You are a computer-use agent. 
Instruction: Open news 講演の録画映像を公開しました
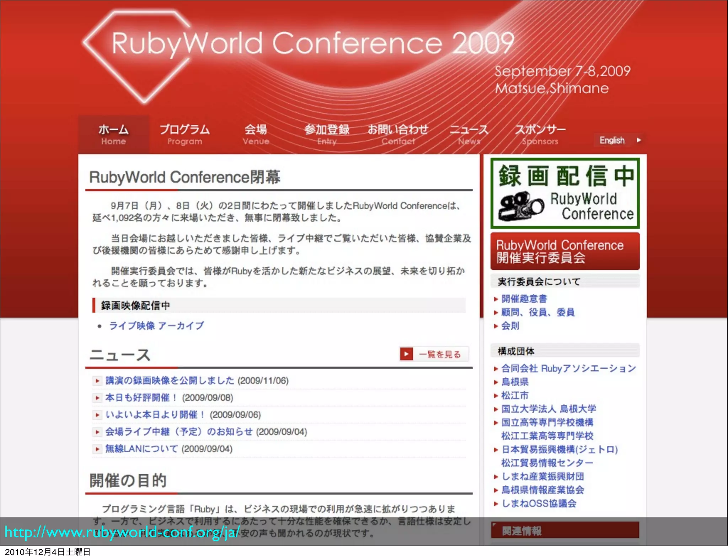(x=170, y=381)
